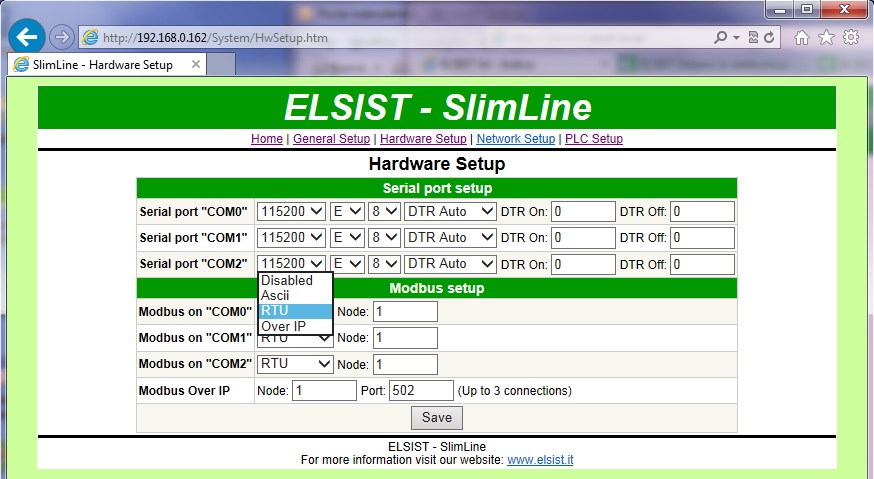Open the Favorites star icon
Screen dimensions: 874x479
tap(826, 37)
